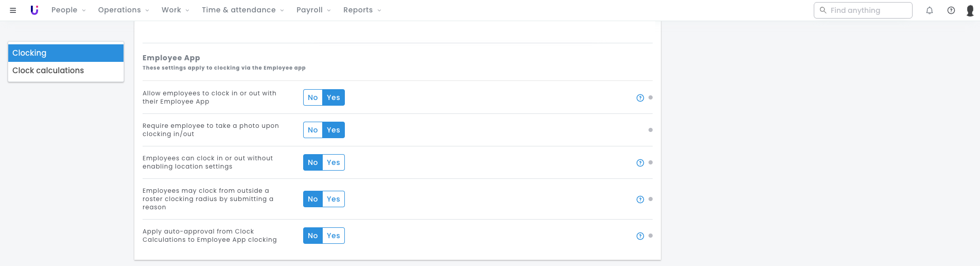The height and width of the screenshot is (266, 980).
Task: Click the Find anything search field
Action: [x=863, y=10]
